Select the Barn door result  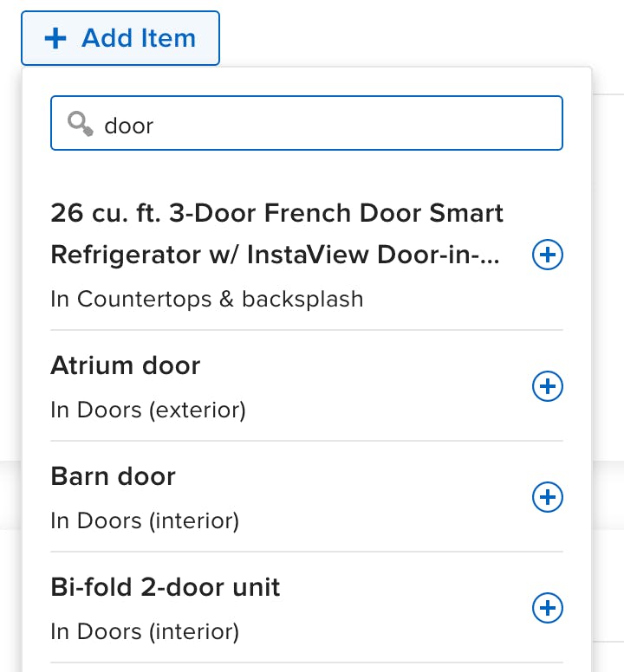[114, 476]
